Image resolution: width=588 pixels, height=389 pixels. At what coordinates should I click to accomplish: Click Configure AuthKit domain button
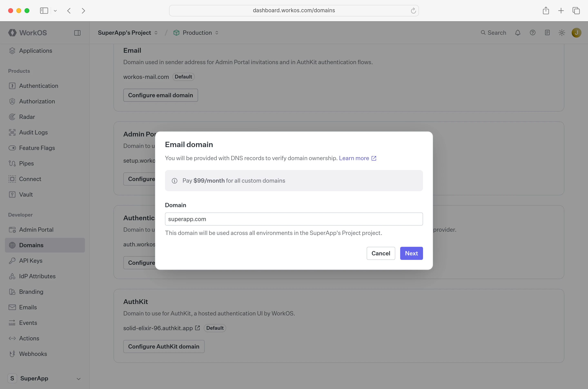[164, 347]
